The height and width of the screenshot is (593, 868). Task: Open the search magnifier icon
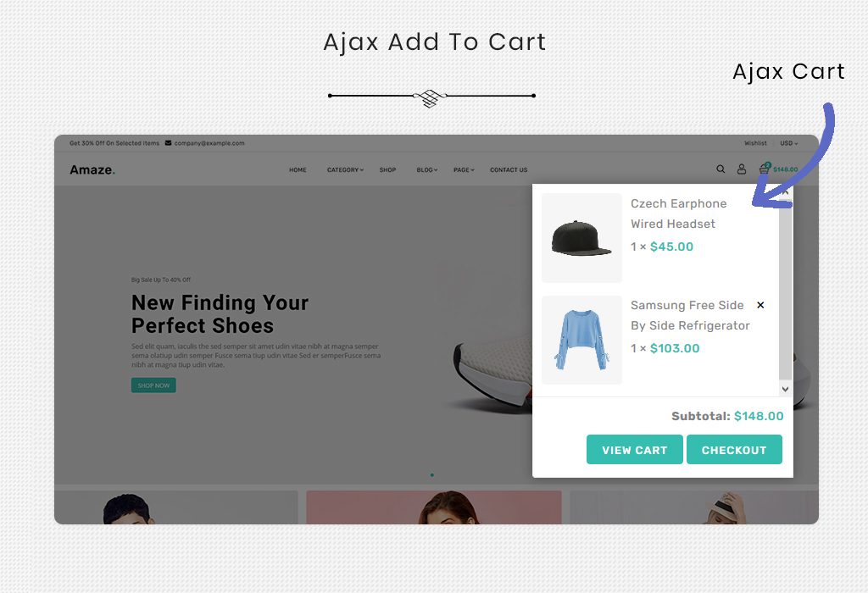coord(721,169)
